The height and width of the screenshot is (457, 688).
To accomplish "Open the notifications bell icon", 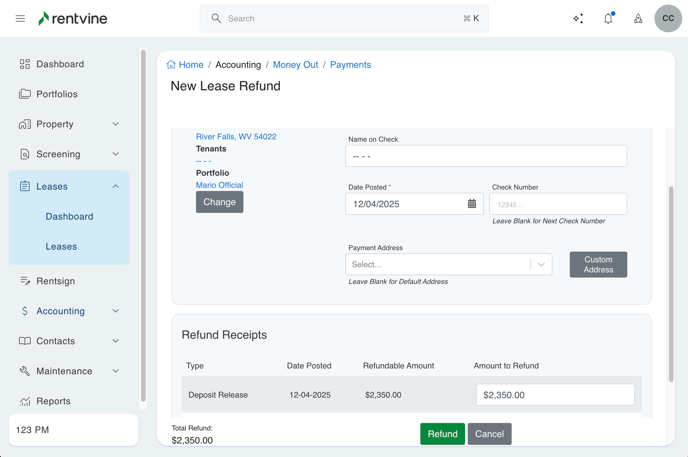I will (608, 18).
